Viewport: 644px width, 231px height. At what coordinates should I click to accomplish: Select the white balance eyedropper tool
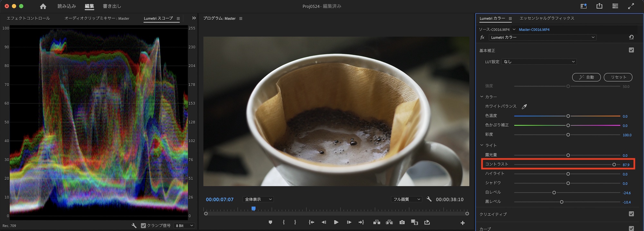point(524,106)
